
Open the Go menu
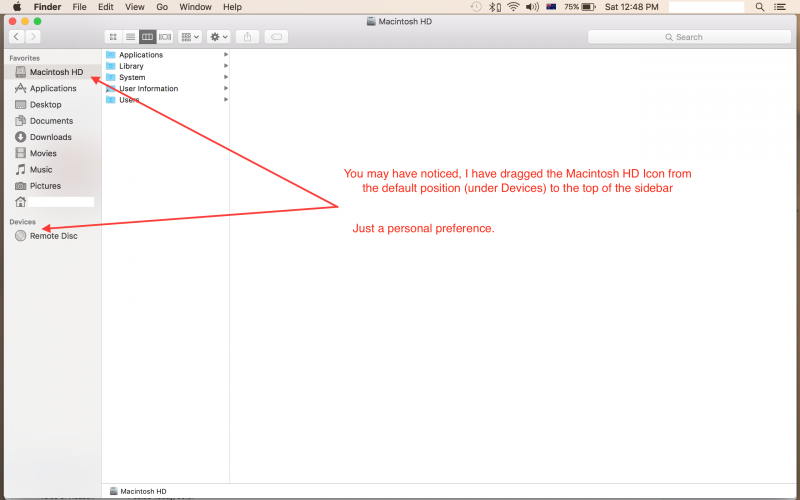pyautogui.click(x=160, y=7)
